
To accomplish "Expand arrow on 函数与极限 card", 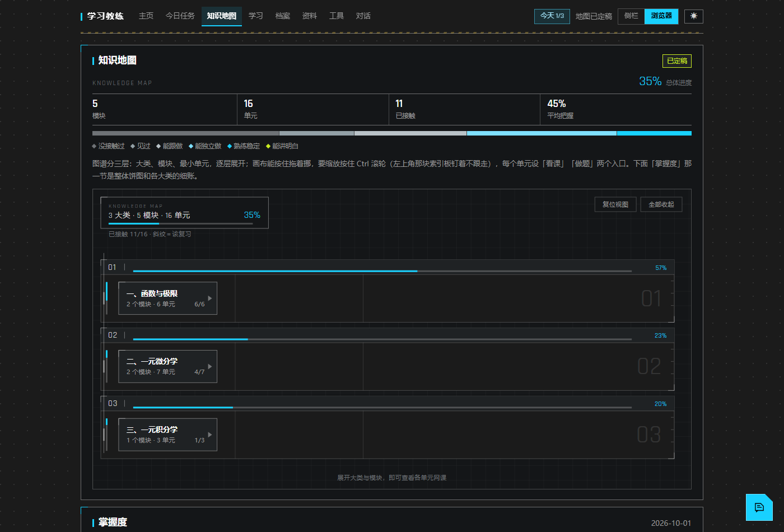I will pos(210,298).
